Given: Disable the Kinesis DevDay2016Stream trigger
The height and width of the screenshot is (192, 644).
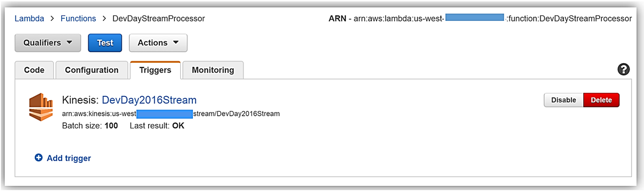Looking at the screenshot, I should [x=563, y=100].
